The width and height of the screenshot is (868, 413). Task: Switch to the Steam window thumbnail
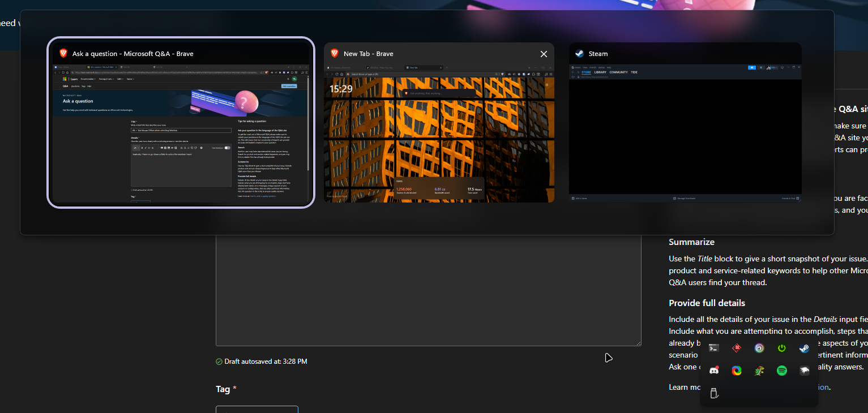point(685,122)
